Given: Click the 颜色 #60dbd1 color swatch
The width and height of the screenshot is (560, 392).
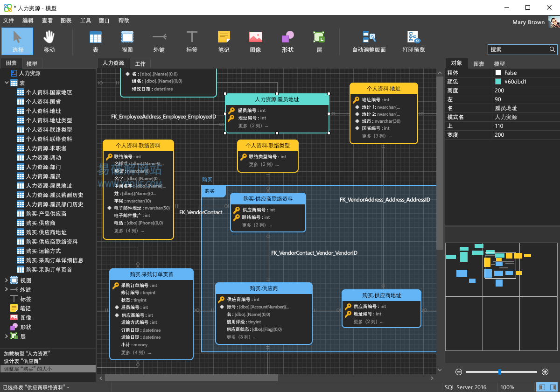Looking at the screenshot, I should tap(498, 82).
